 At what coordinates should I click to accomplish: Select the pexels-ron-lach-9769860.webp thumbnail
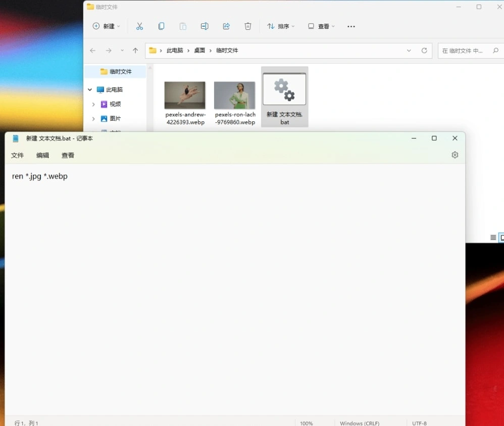(235, 96)
